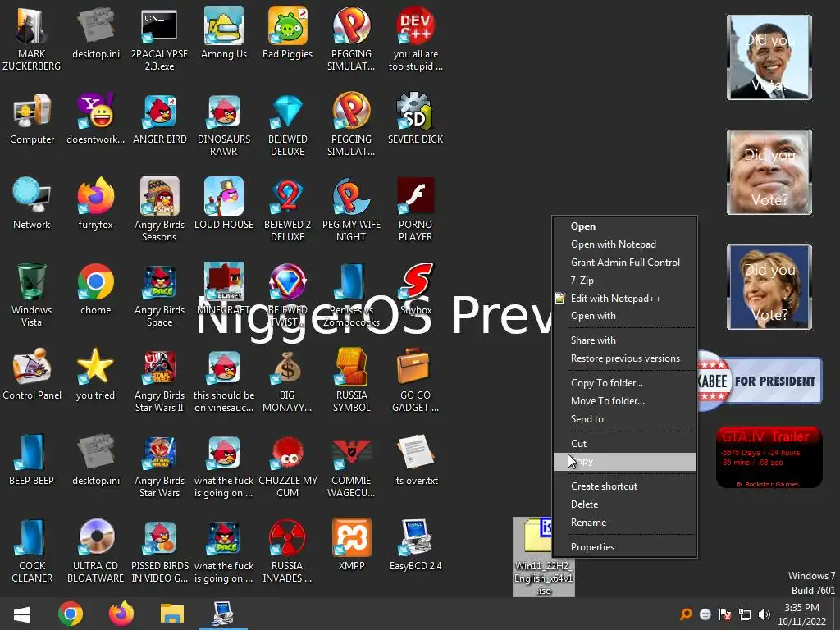Viewport: 840px width, 630px height.
Task: Expand the Open with submenu
Action: pos(624,316)
